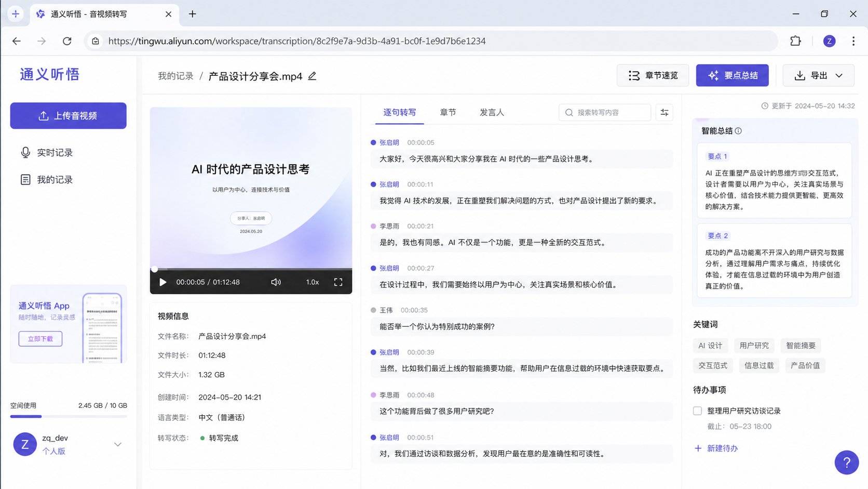Close the 通义听悟 browser tab
Image resolution: width=868 pixels, height=489 pixels.
click(168, 14)
